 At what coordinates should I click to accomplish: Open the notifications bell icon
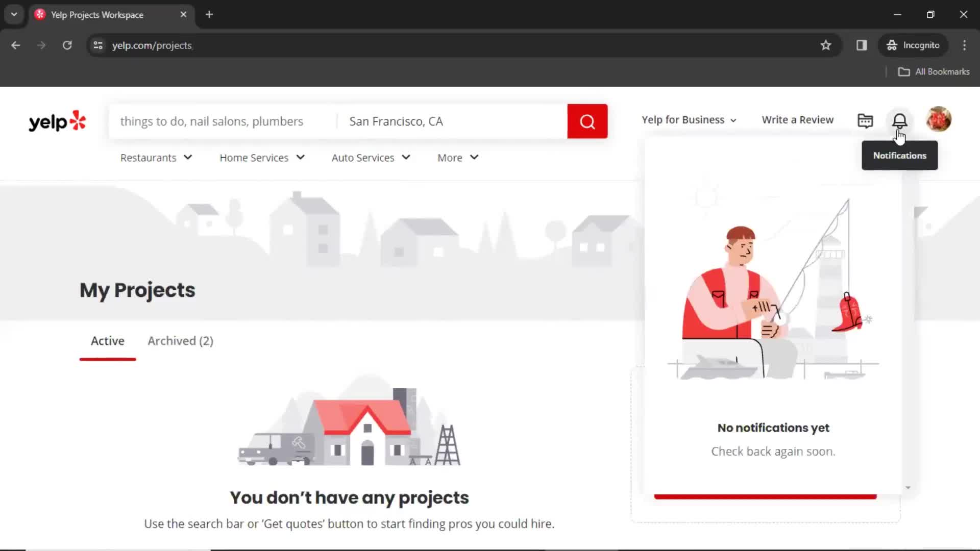click(x=900, y=120)
